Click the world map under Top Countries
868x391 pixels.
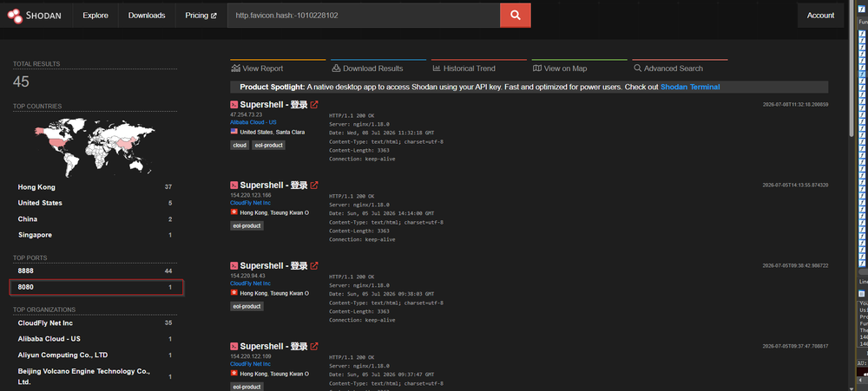pyautogui.click(x=95, y=146)
